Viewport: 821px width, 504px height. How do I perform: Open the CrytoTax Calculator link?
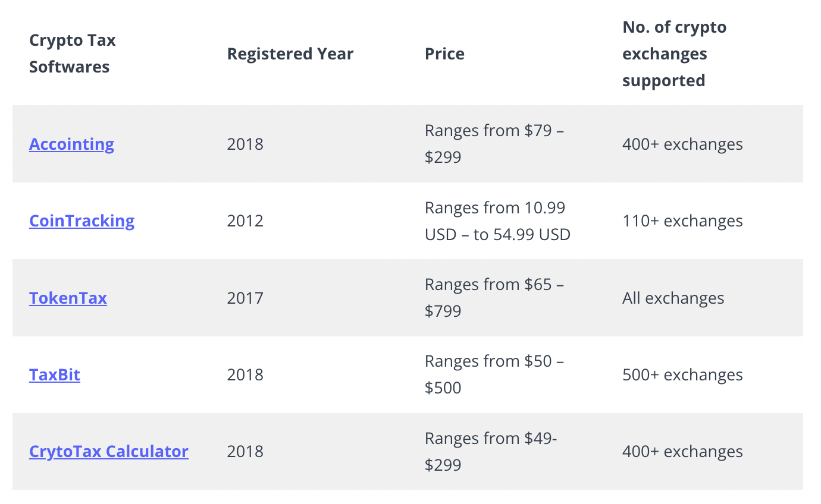[109, 452]
